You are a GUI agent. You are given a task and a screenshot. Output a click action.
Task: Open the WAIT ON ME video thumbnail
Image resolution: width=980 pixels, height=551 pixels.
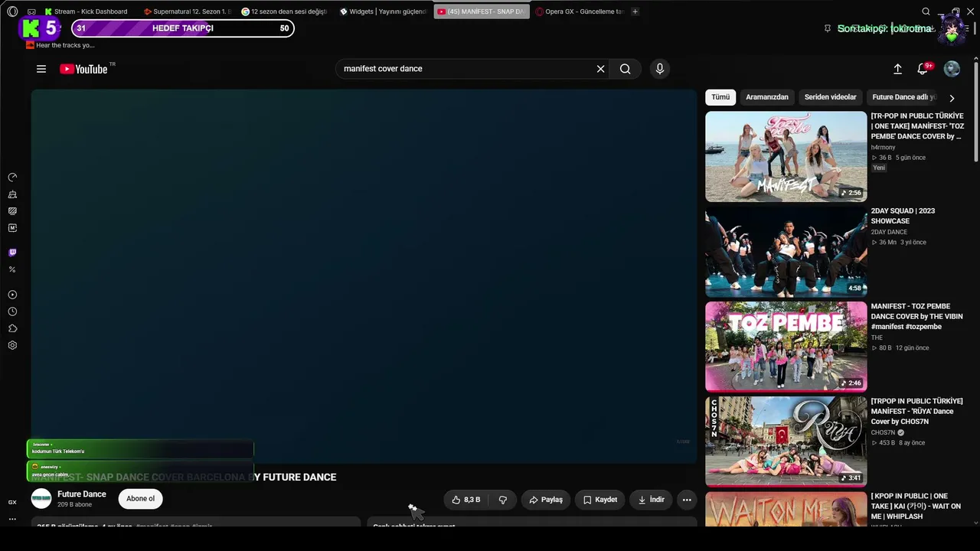pyautogui.click(x=786, y=509)
